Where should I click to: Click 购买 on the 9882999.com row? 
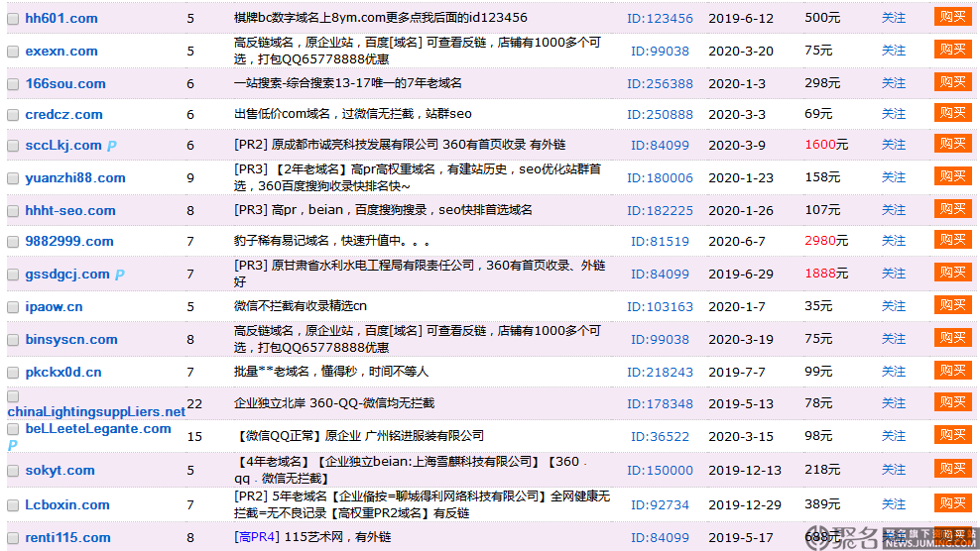tap(952, 239)
